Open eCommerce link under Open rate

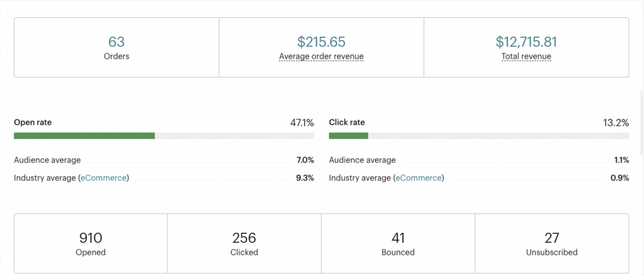(x=103, y=178)
